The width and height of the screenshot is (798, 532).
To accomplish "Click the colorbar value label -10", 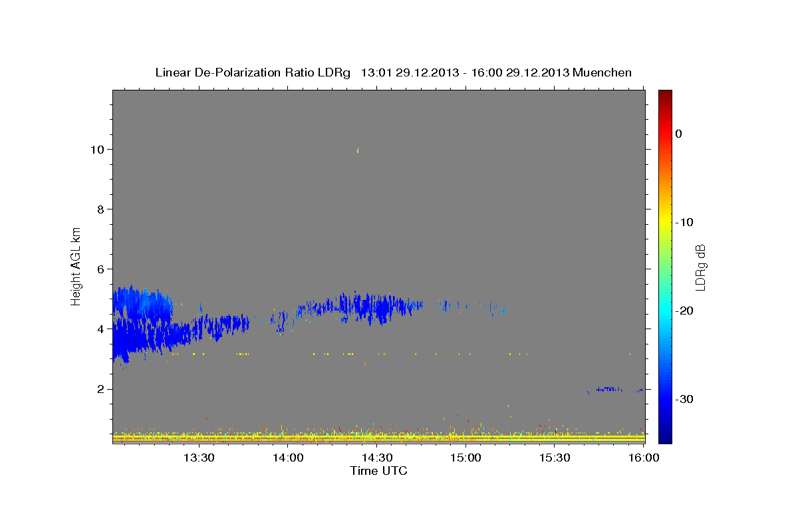I will 685,222.
